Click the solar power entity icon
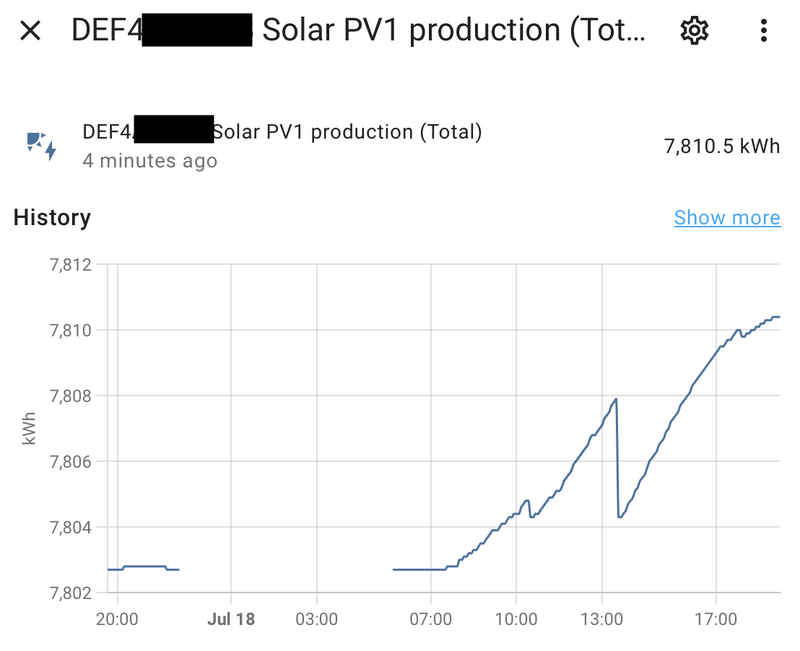 coord(41,145)
